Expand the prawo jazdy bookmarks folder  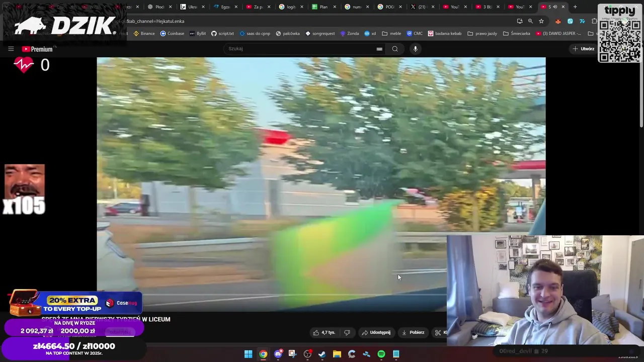coord(482,34)
